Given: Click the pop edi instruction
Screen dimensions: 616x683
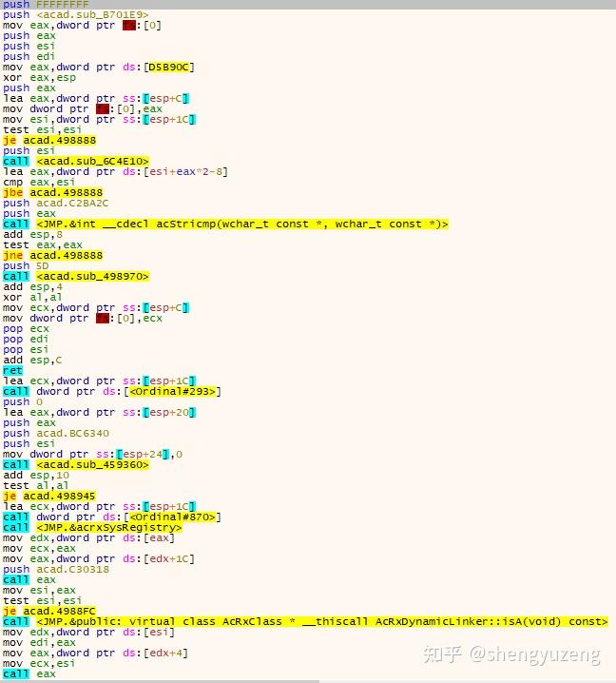Looking at the screenshot, I should (x=26, y=339).
